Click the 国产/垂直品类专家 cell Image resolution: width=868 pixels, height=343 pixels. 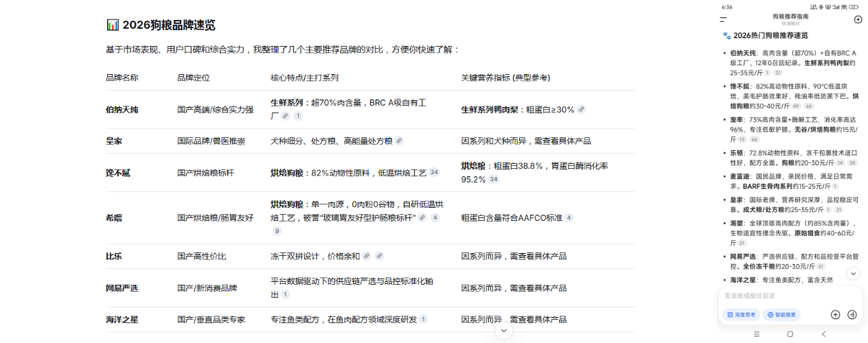(x=212, y=319)
